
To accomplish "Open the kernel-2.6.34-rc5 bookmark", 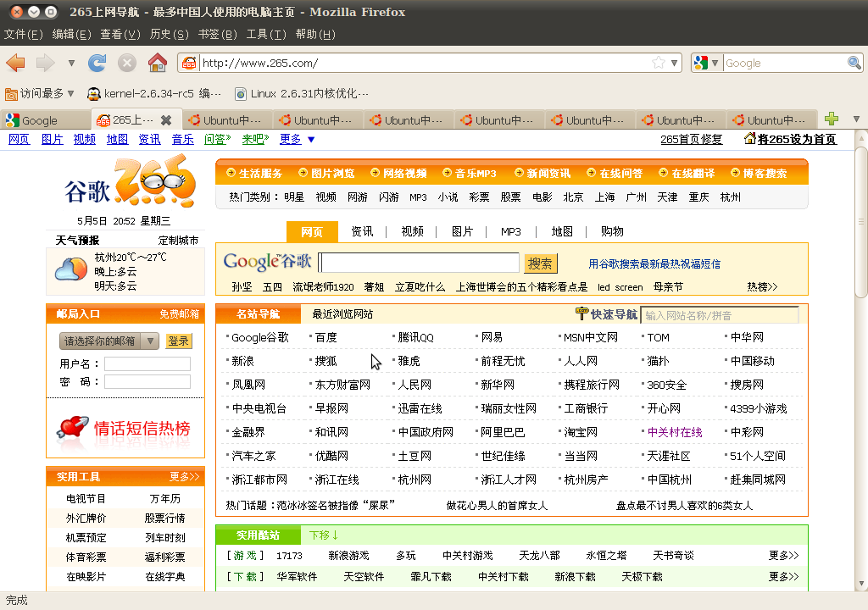I will pos(154,93).
